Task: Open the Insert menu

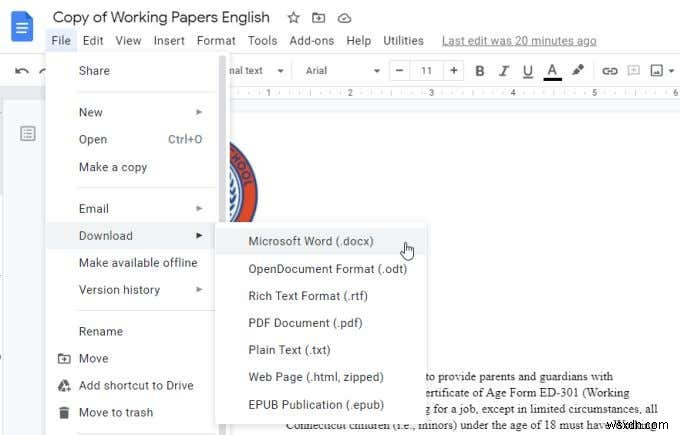Action: click(169, 41)
